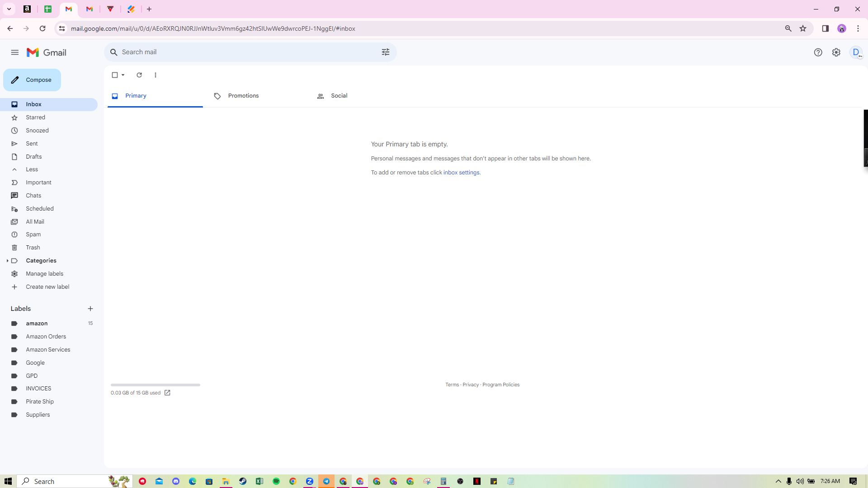Toggle the Chrome side panel
868x488 pixels.
[x=825, y=28]
